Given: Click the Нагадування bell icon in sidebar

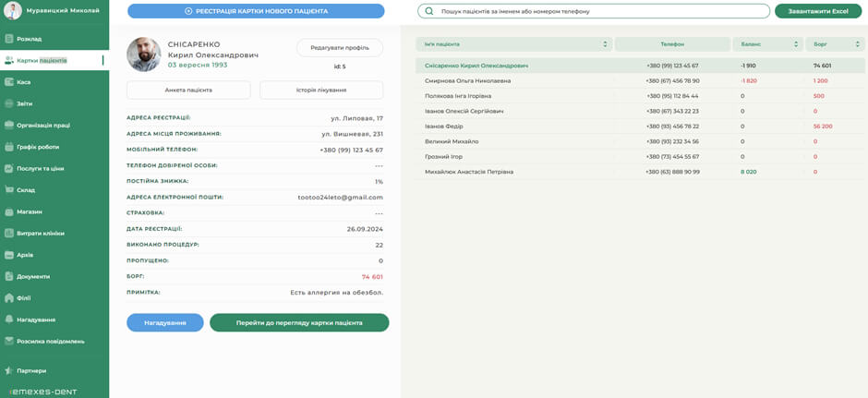Looking at the screenshot, I should click(x=9, y=320).
